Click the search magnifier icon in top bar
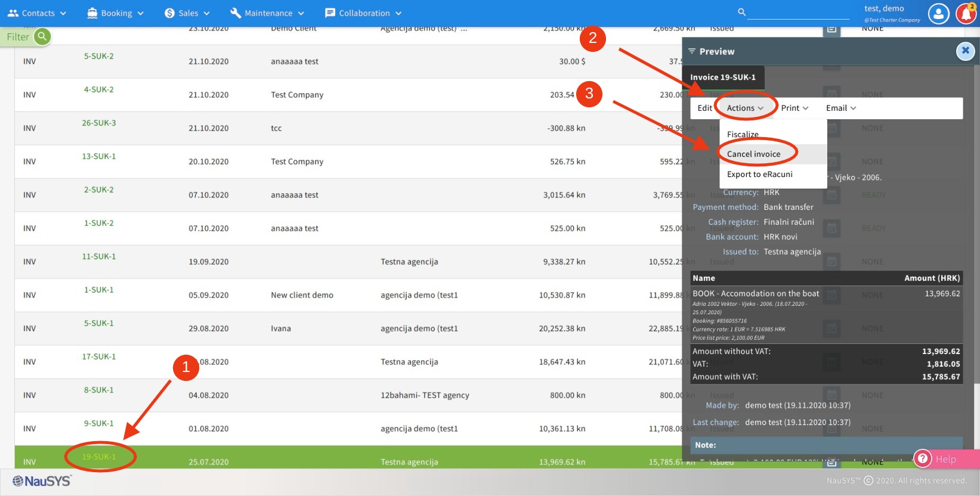The width and height of the screenshot is (980, 496). pos(742,12)
